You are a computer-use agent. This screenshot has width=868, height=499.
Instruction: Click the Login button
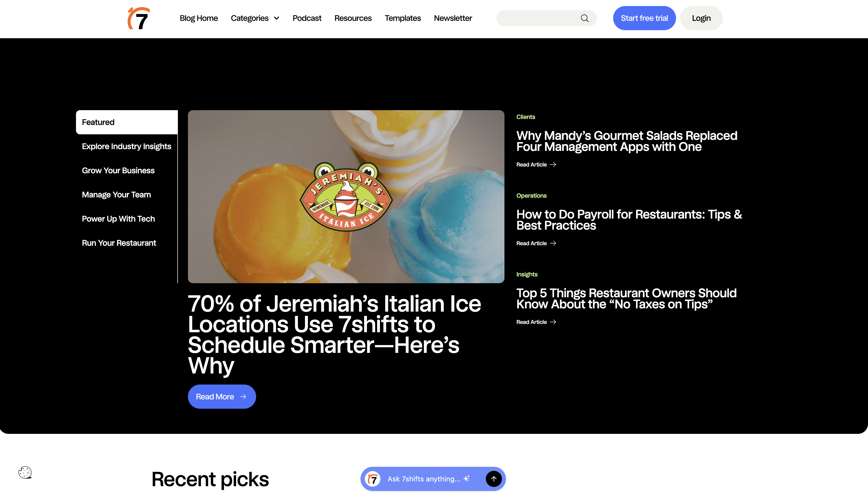[x=701, y=18]
